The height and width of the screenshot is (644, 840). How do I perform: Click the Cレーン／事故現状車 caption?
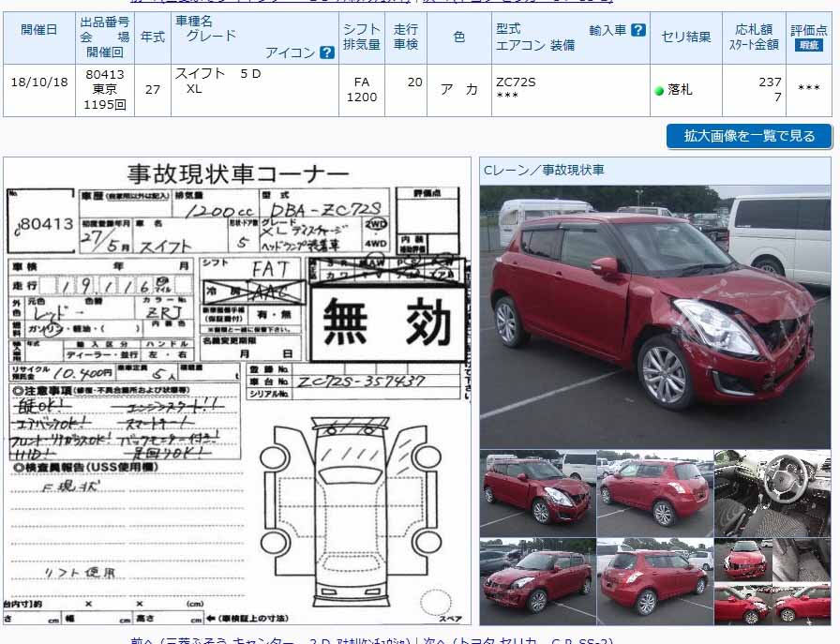[x=544, y=171]
